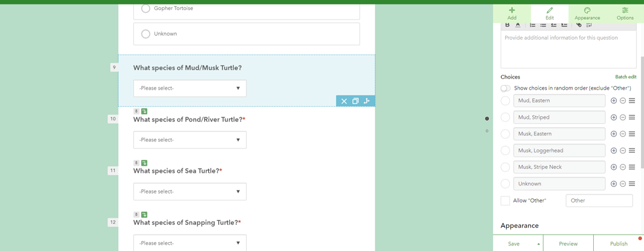Switch to the Add tab

coord(512,14)
